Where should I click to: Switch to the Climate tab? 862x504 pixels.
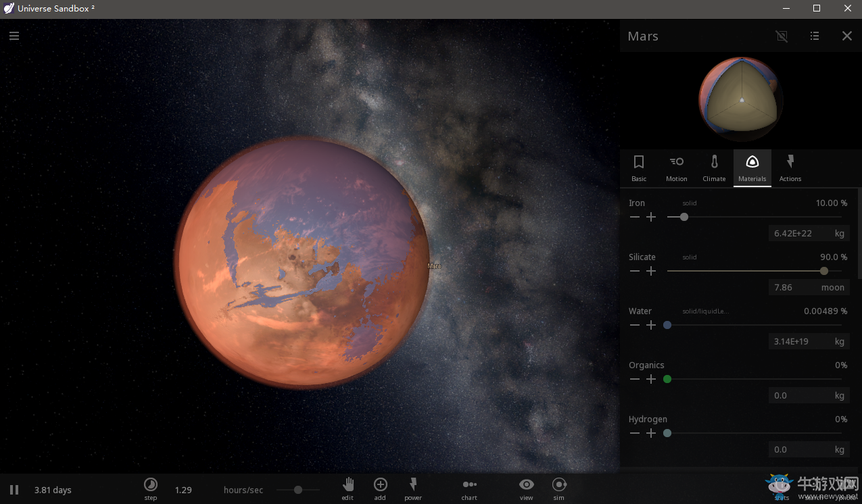715,168
